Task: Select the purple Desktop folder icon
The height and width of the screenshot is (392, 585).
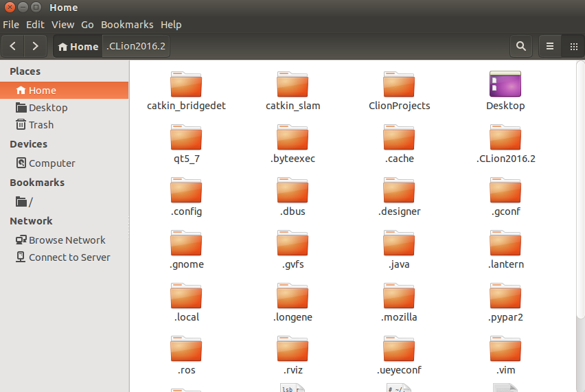Action: [x=505, y=84]
